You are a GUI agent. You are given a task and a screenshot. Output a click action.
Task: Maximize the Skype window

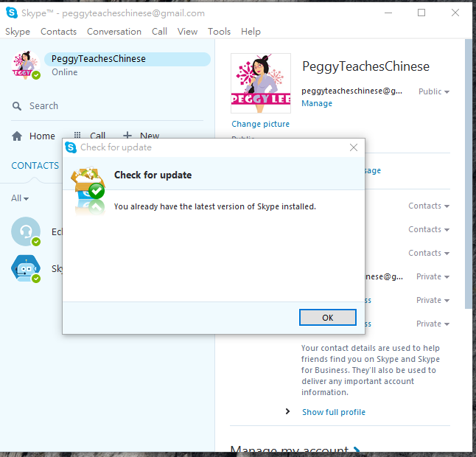pyautogui.click(x=421, y=13)
